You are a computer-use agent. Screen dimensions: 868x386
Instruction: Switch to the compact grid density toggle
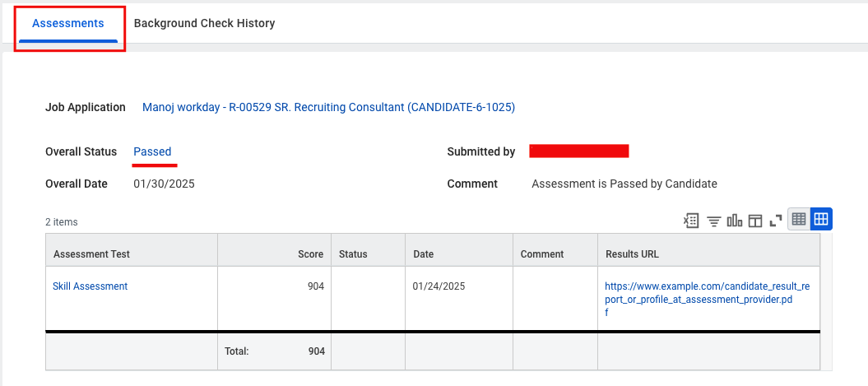pos(799,219)
